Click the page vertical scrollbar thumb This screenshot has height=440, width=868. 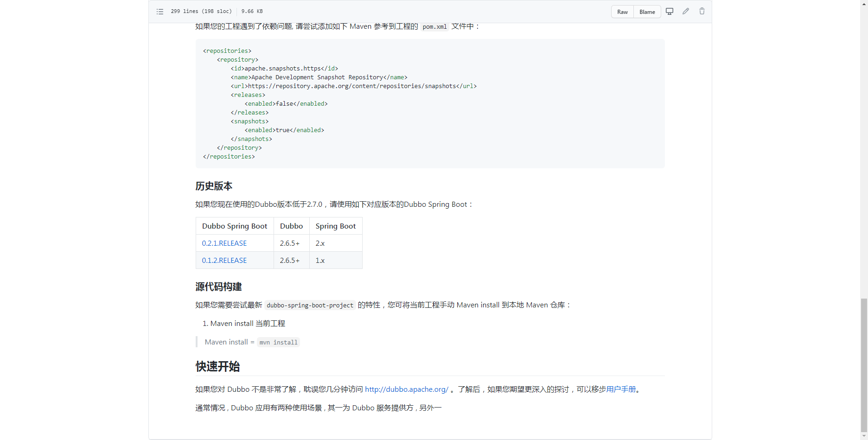point(864,364)
